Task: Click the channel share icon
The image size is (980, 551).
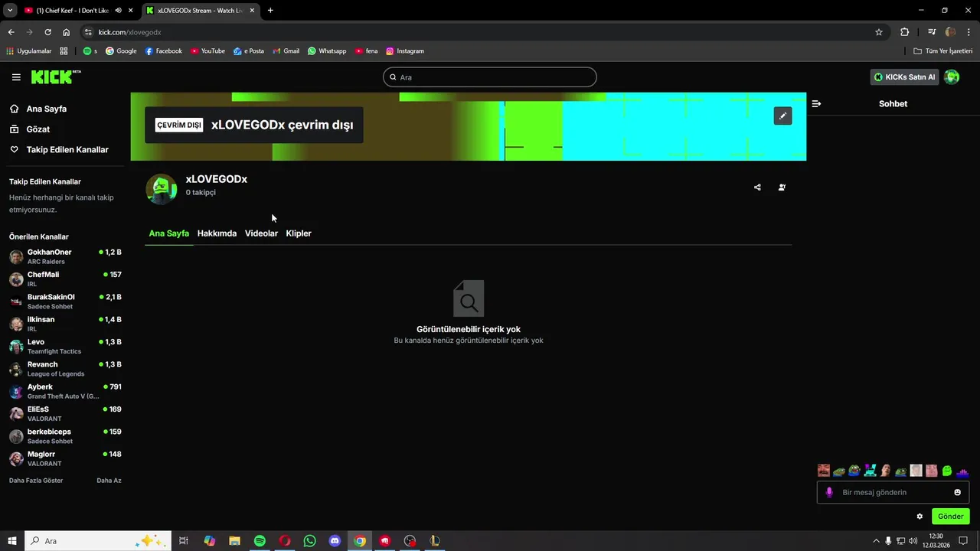Action: (757, 187)
